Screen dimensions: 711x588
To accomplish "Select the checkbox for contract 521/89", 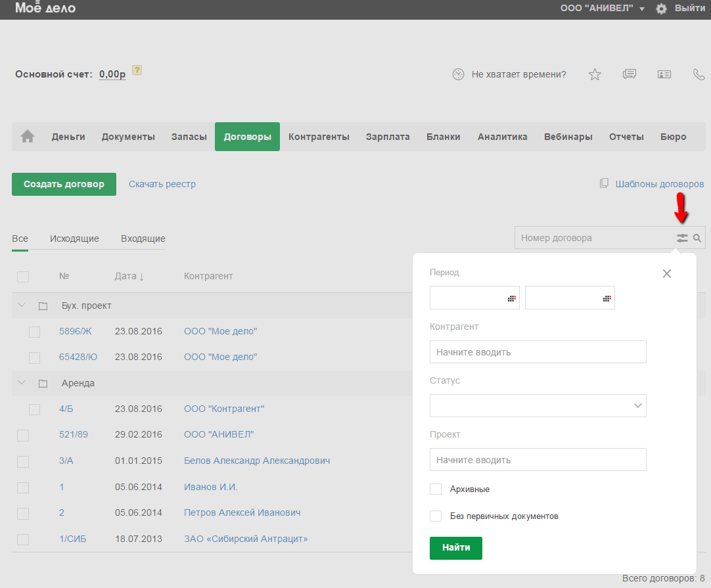I will [23, 435].
